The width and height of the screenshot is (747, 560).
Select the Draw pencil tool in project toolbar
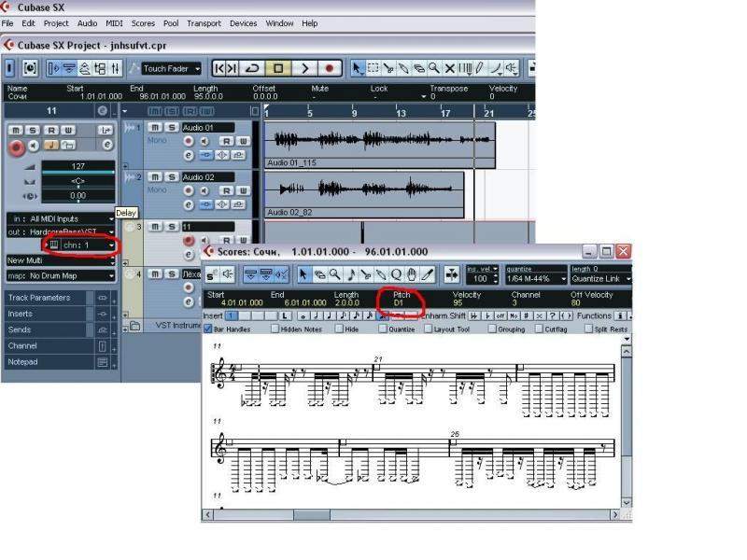click(480, 68)
